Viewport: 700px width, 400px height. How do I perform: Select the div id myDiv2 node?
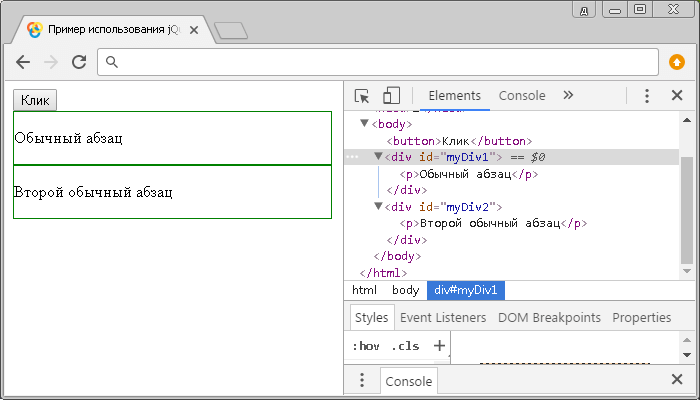(443, 207)
